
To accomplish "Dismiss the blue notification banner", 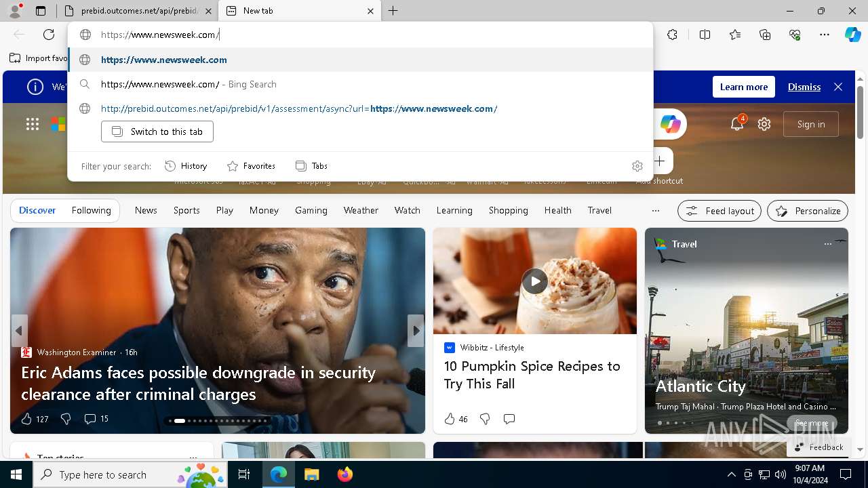I will pos(804,87).
